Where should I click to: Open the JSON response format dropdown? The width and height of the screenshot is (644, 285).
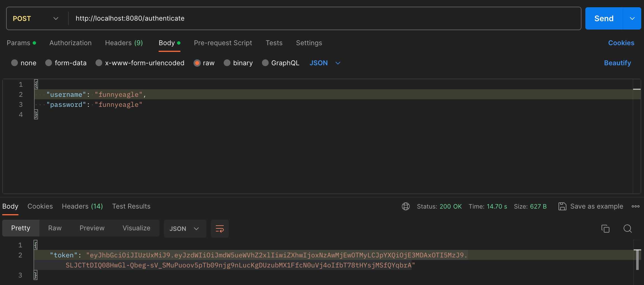(x=185, y=229)
